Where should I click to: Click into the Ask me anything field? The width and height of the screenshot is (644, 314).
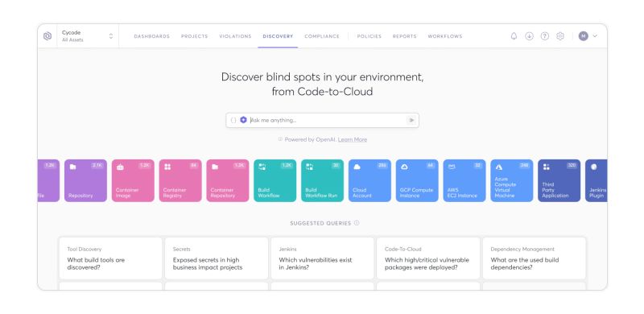pos(323,120)
